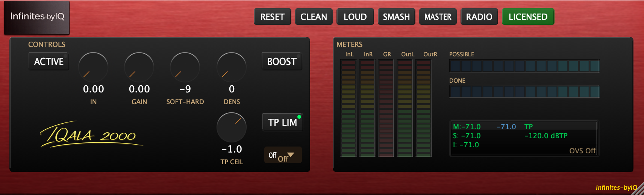
Task: Toggle the ACTIVE bypass switch
Action: point(49,62)
